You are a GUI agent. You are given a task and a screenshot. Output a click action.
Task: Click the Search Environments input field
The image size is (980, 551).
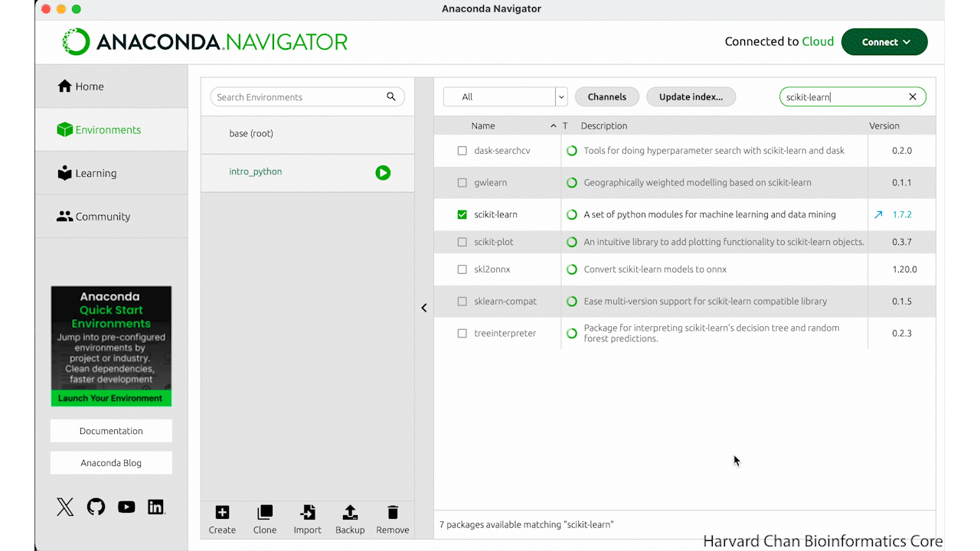[x=299, y=97]
